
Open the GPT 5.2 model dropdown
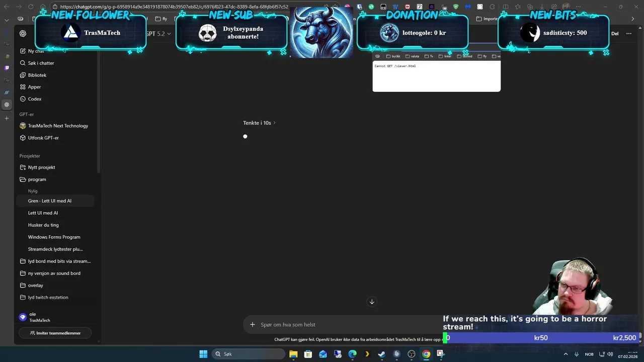[158, 34]
